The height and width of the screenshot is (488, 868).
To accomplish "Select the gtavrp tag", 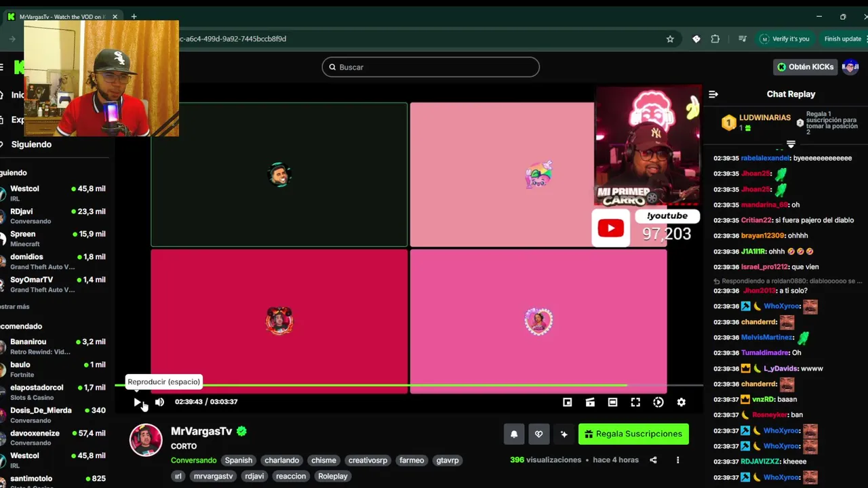I will tap(448, 460).
